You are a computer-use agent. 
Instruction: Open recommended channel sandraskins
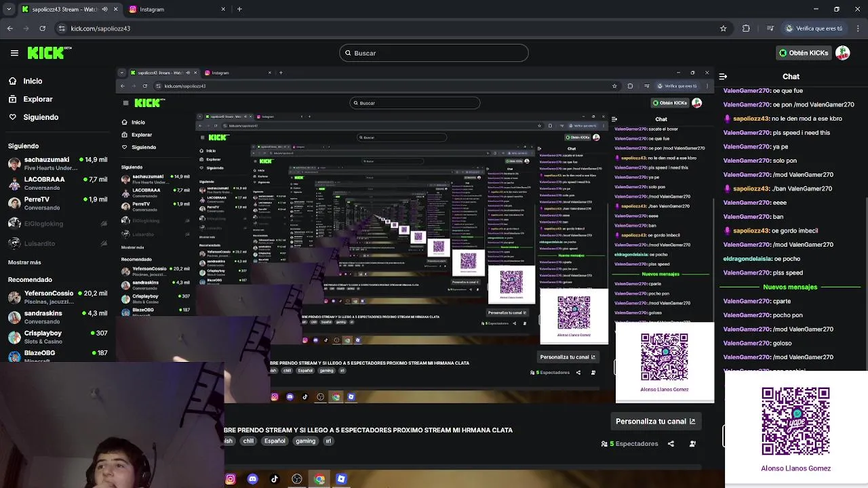point(58,317)
